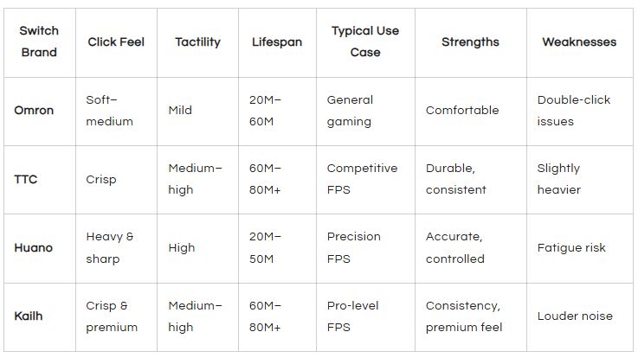The image size is (638, 364).
Task: Click the Kailh brand cell
Action: click(40, 316)
